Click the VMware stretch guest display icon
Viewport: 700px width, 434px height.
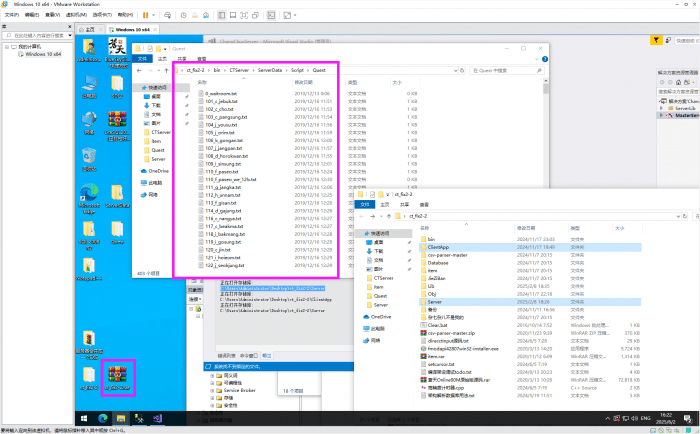tap(287, 15)
